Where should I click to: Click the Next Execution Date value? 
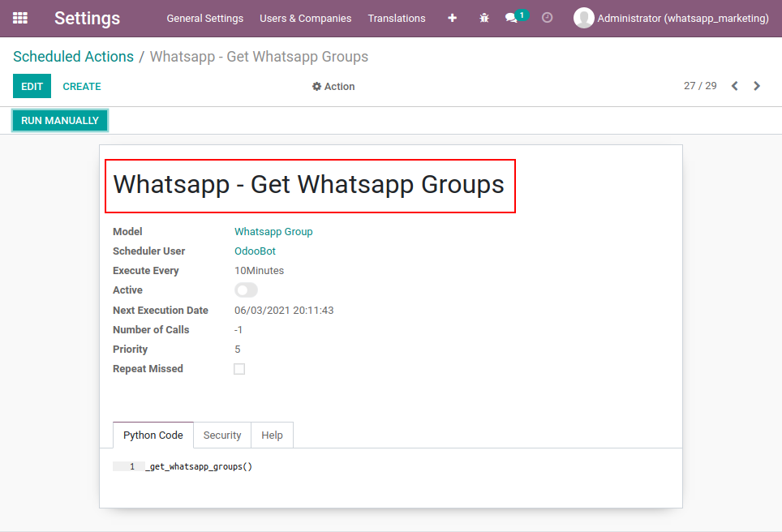click(284, 310)
